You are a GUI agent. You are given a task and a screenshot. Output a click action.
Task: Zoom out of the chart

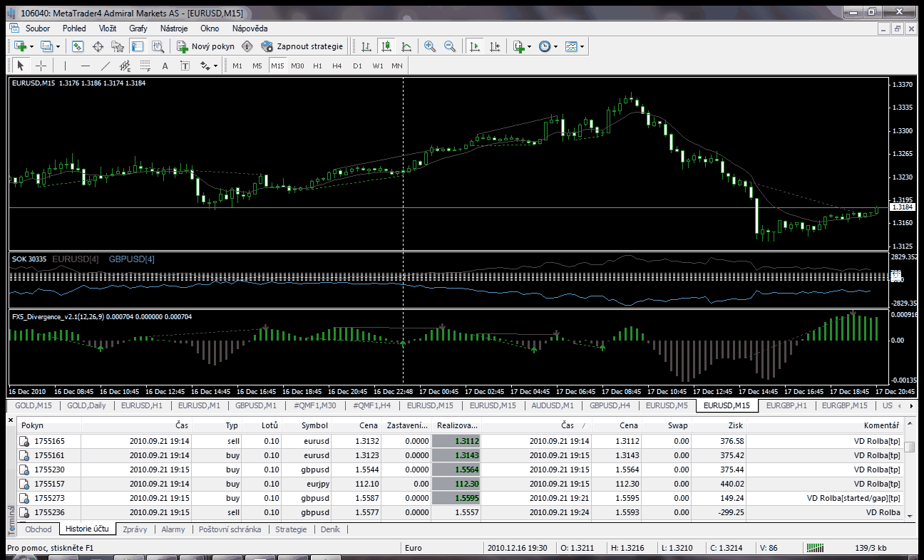coord(450,46)
